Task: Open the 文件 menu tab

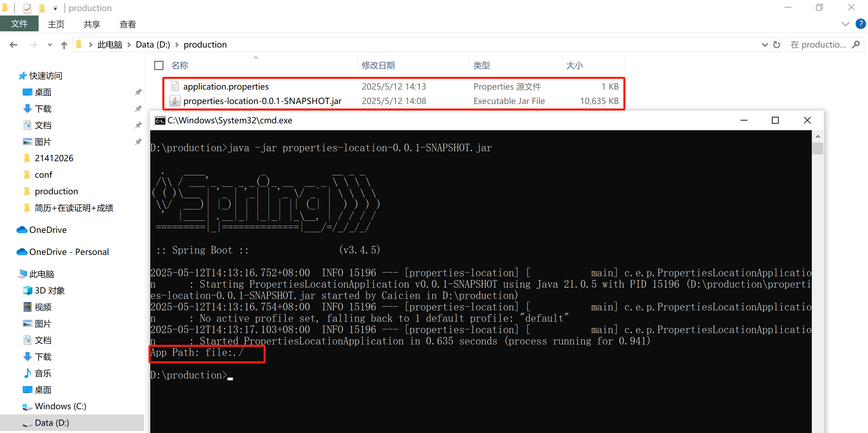Action: tap(19, 24)
